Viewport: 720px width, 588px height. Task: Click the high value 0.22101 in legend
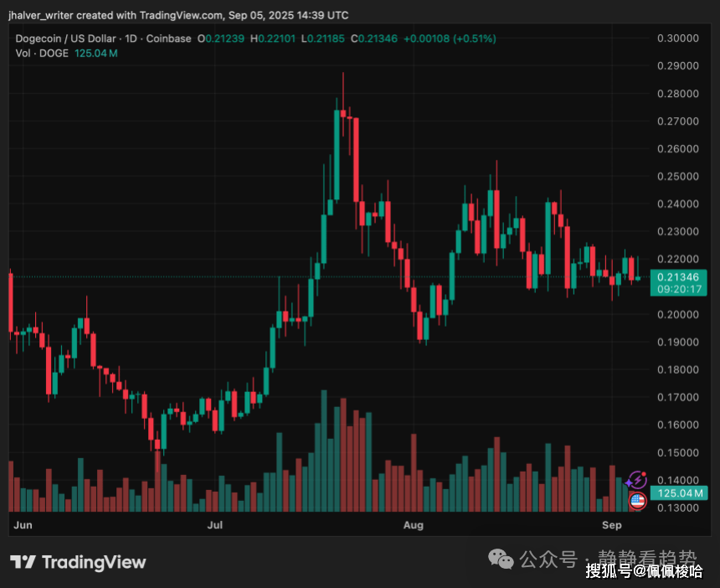(x=273, y=38)
